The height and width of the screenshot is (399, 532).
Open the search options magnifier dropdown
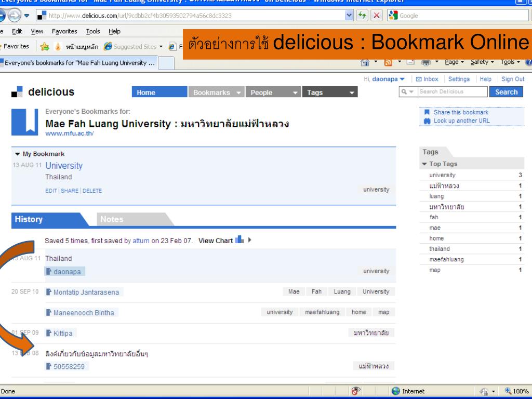coord(407,91)
